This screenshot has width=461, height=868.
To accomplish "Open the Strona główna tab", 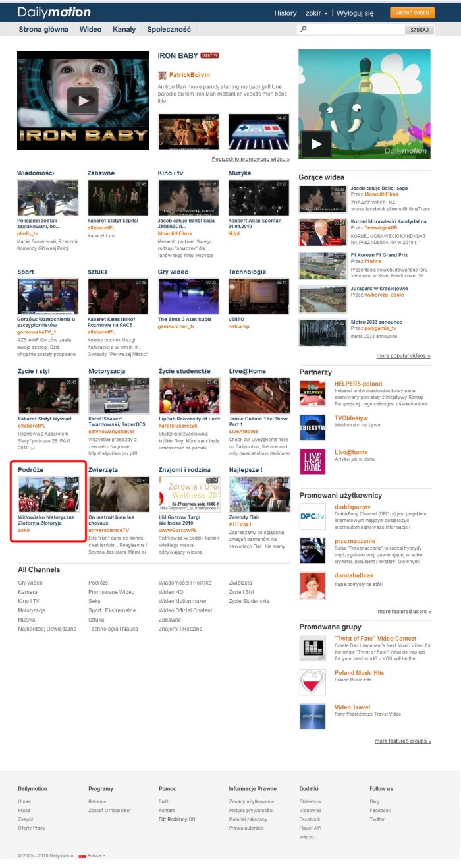I will coord(45,30).
